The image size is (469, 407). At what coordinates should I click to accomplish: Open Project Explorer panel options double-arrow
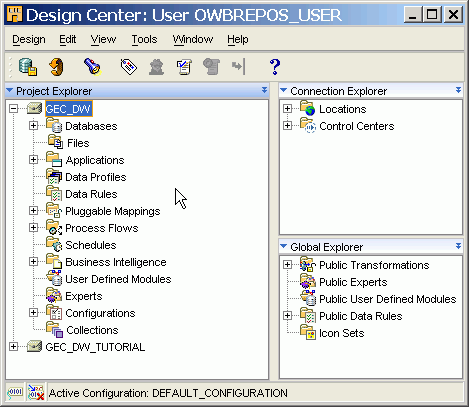[x=264, y=90]
